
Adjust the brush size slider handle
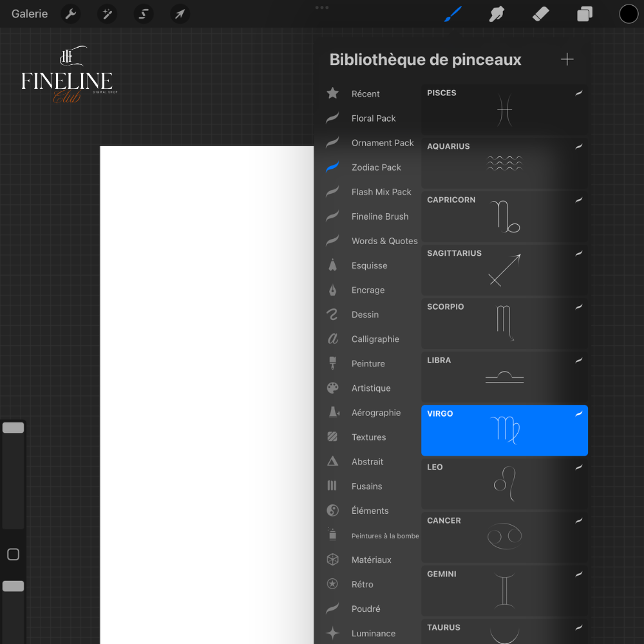pyautogui.click(x=13, y=428)
